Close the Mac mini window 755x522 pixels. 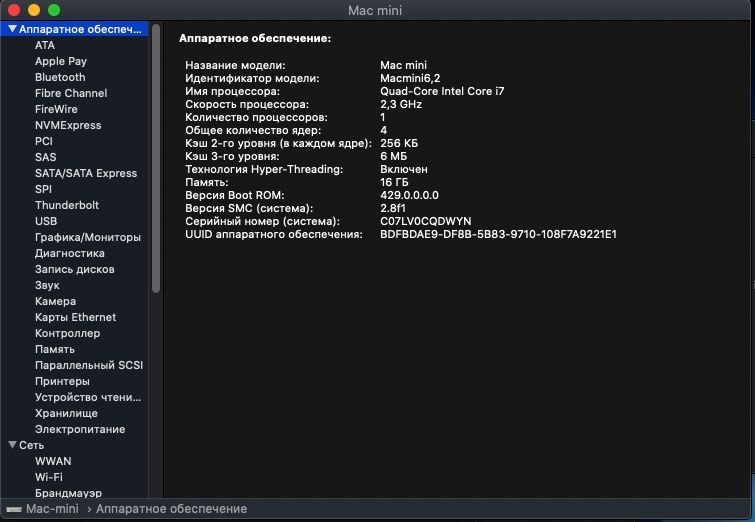[14, 10]
